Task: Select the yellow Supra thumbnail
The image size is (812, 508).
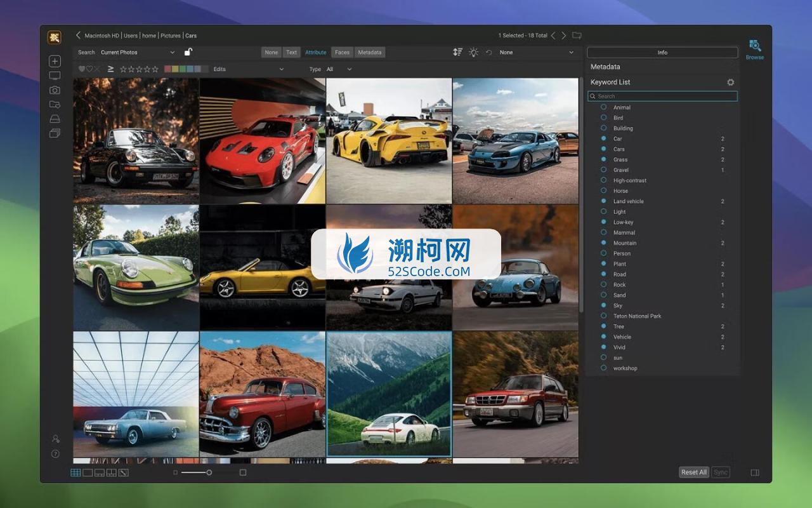Action: click(x=389, y=140)
